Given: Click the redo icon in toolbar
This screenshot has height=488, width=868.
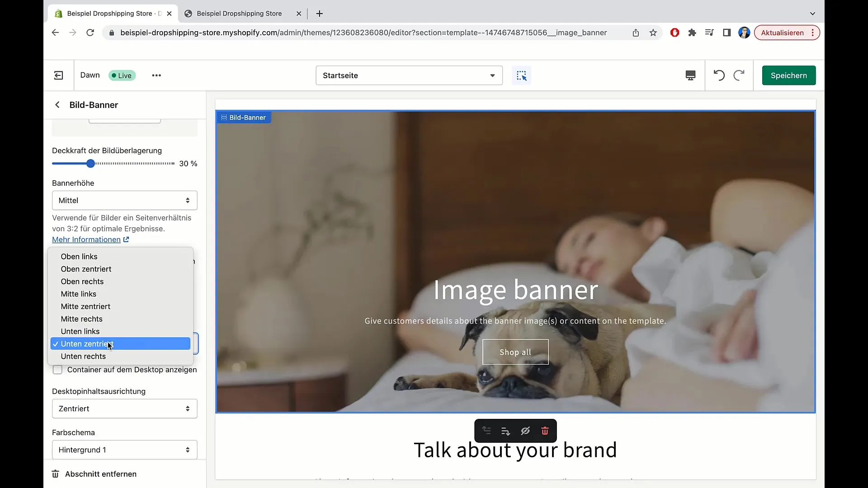Looking at the screenshot, I should [x=739, y=75].
